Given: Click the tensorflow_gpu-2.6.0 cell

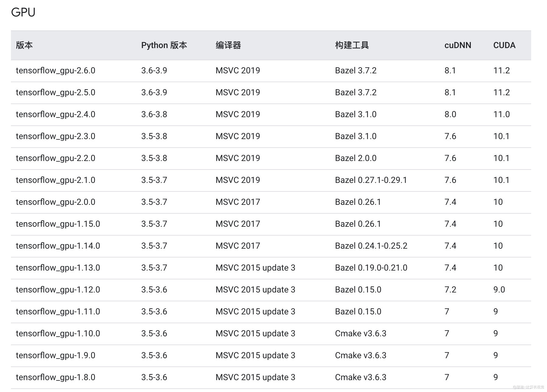Looking at the screenshot, I should coord(55,71).
